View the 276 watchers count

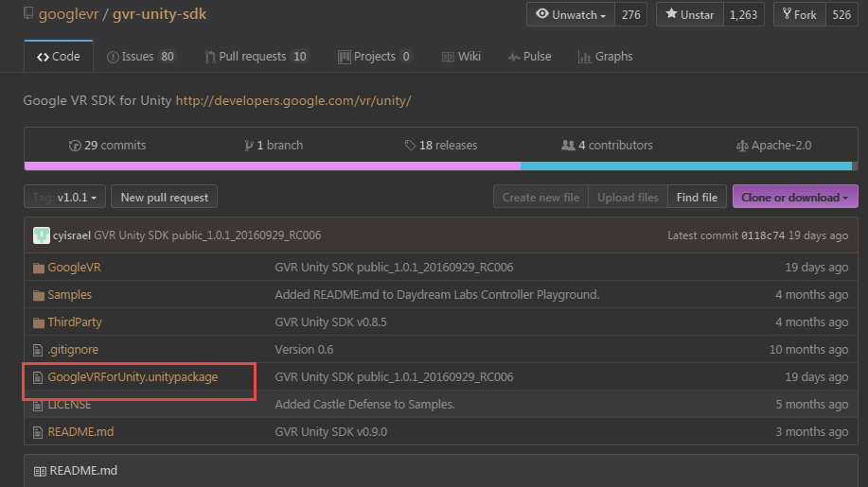[x=630, y=14]
